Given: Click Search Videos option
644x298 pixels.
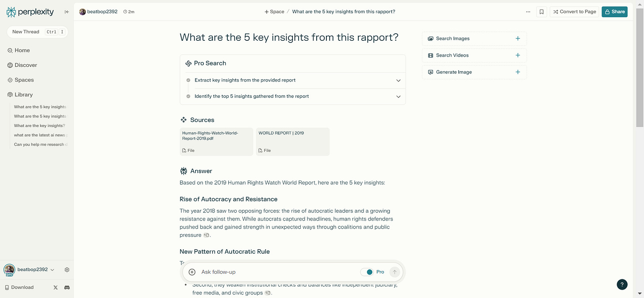Looking at the screenshot, I should click(x=474, y=55).
